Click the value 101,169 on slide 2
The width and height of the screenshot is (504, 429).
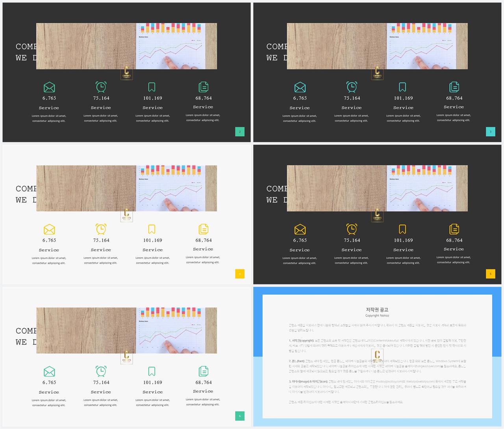[x=153, y=98]
